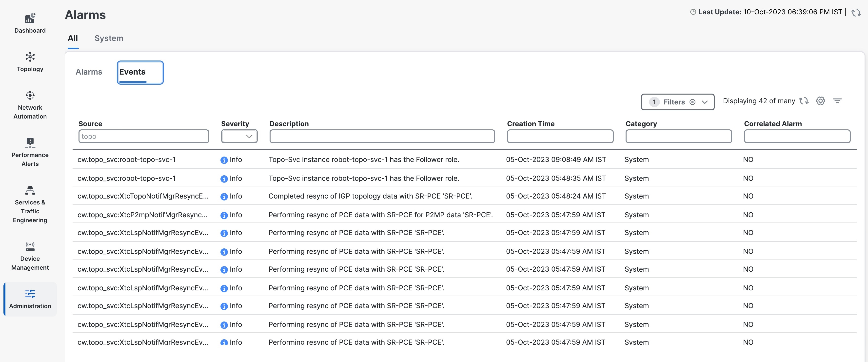Click 'Performing resync... for P2MP data' description
Screen dimensions: 868x362
[x=380, y=215]
